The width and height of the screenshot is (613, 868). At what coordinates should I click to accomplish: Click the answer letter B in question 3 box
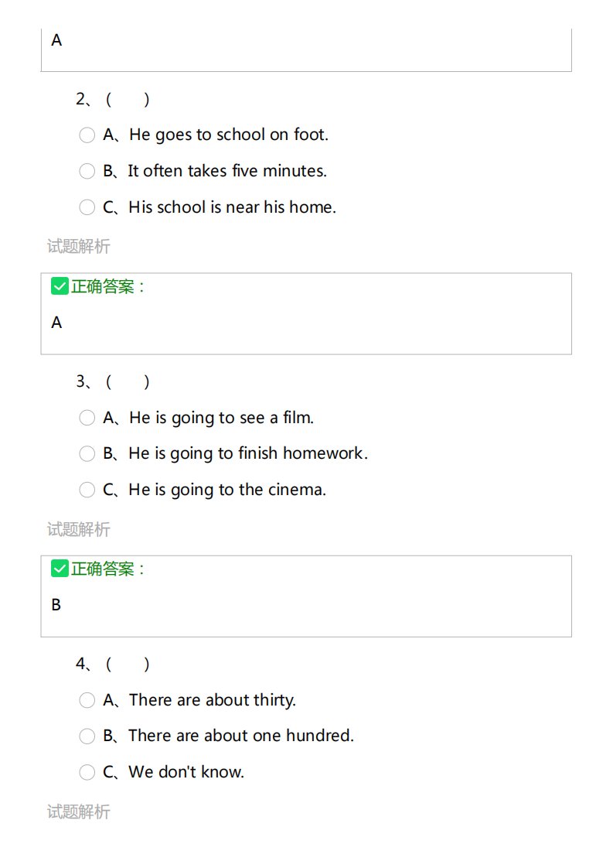56,605
